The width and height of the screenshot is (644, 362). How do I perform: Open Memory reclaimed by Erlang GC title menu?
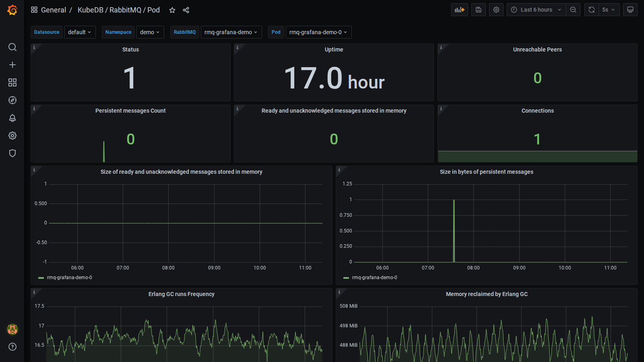(487, 294)
